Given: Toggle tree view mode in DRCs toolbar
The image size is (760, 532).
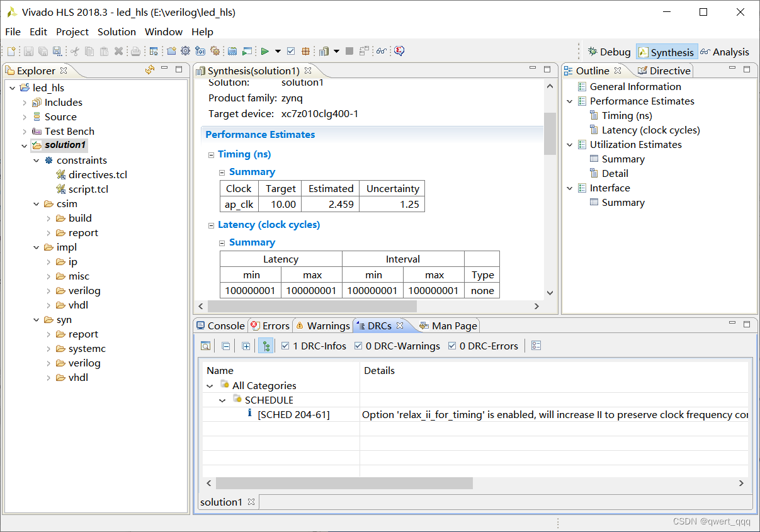Looking at the screenshot, I should click(266, 346).
